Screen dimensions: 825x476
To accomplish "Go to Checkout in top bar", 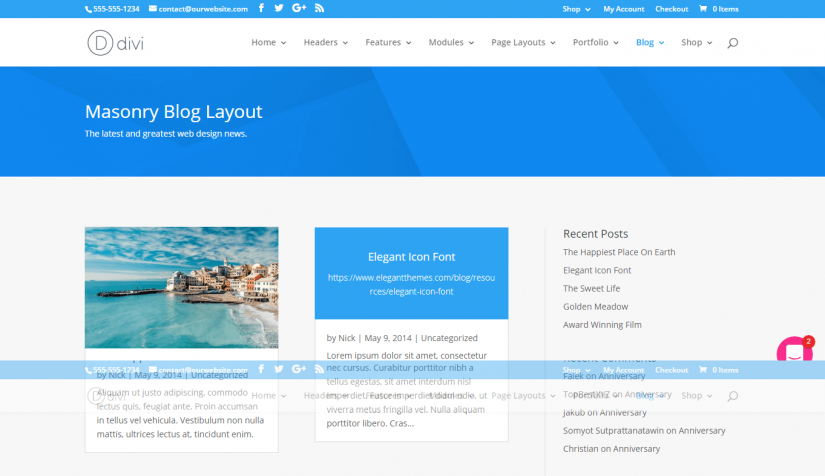I will coord(671,9).
